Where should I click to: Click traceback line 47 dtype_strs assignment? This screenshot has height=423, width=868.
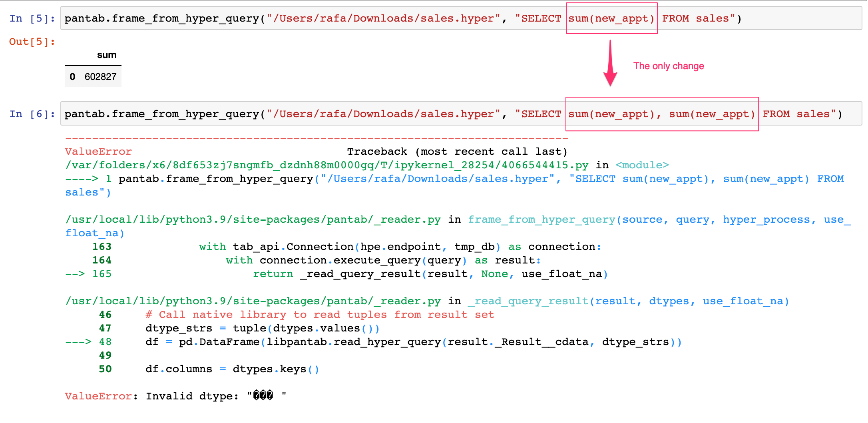(263, 328)
